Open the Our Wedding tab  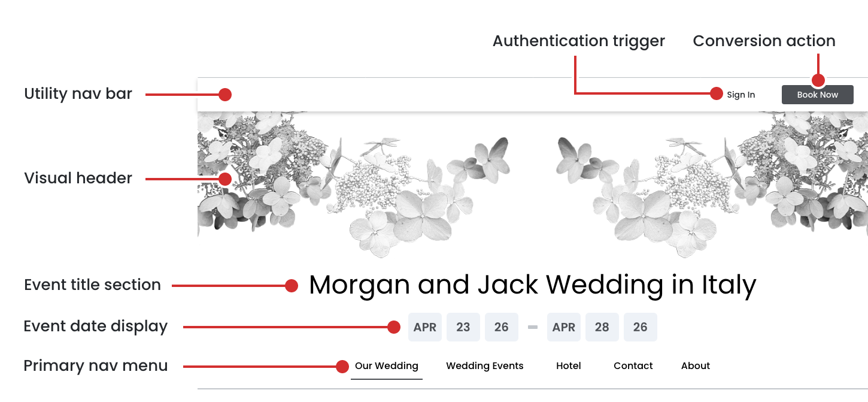(x=386, y=366)
